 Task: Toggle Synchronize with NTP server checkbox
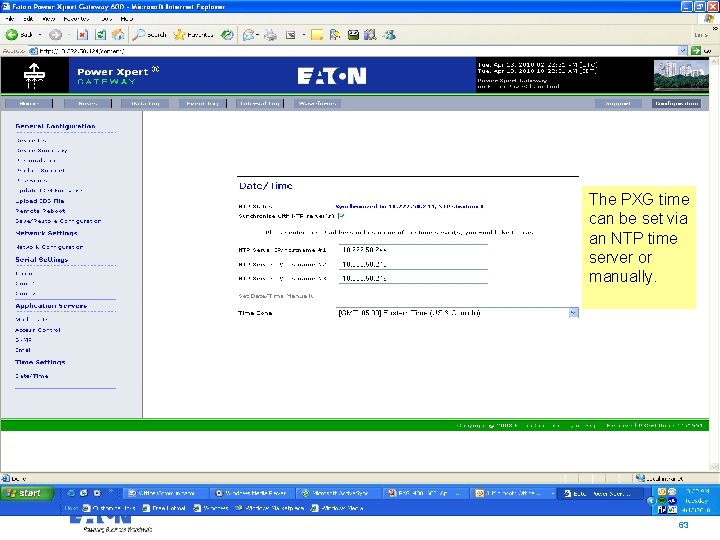tap(341, 215)
